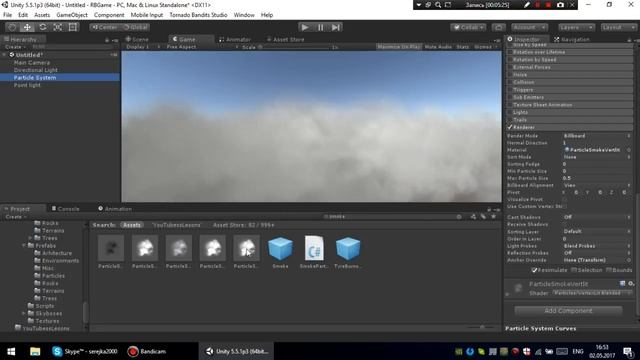The width and height of the screenshot is (640, 360).
Task: Click the Add Component button
Action: [568, 311]
